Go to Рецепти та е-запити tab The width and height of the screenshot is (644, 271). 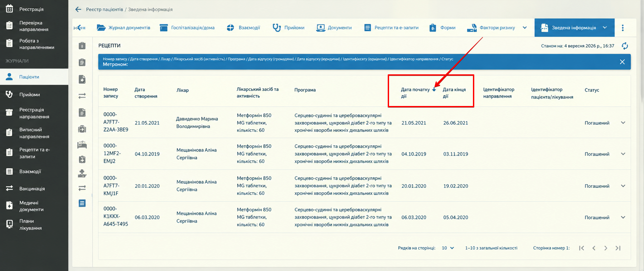[391, 28]
